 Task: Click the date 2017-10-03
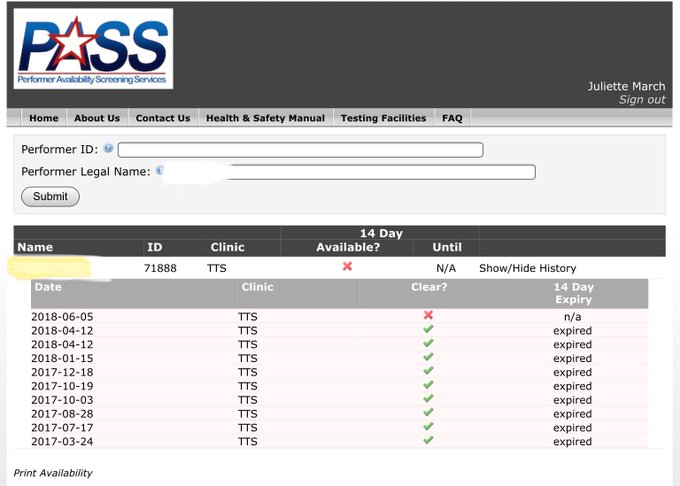pyautogui.click(x=62, y=400)
